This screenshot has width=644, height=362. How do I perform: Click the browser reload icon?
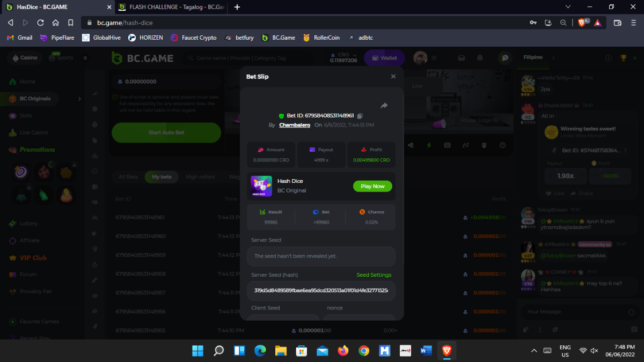(x=40, y=23)
